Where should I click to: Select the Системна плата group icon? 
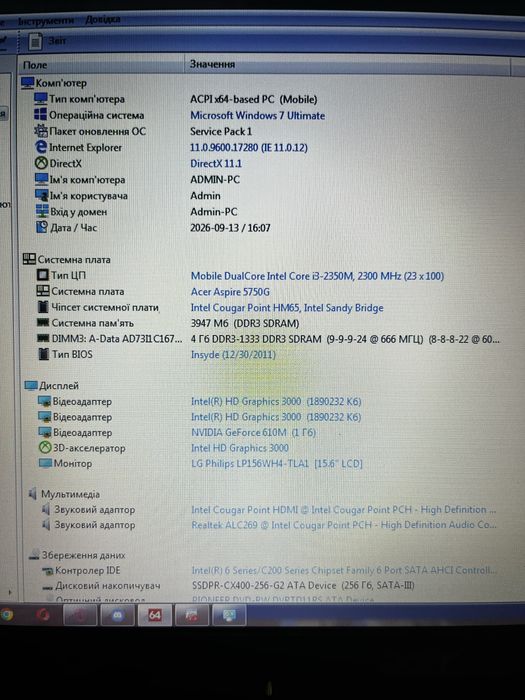[29, 259]
